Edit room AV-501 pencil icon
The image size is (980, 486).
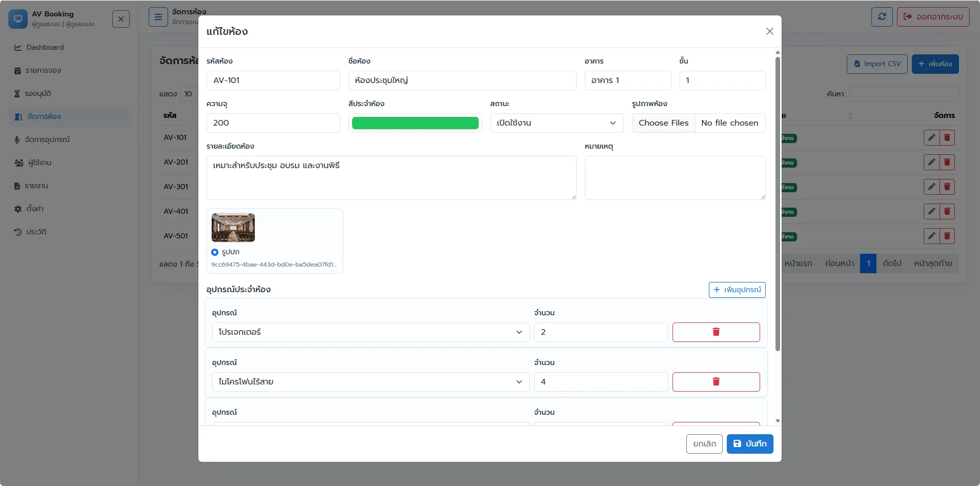coord(931,236)
